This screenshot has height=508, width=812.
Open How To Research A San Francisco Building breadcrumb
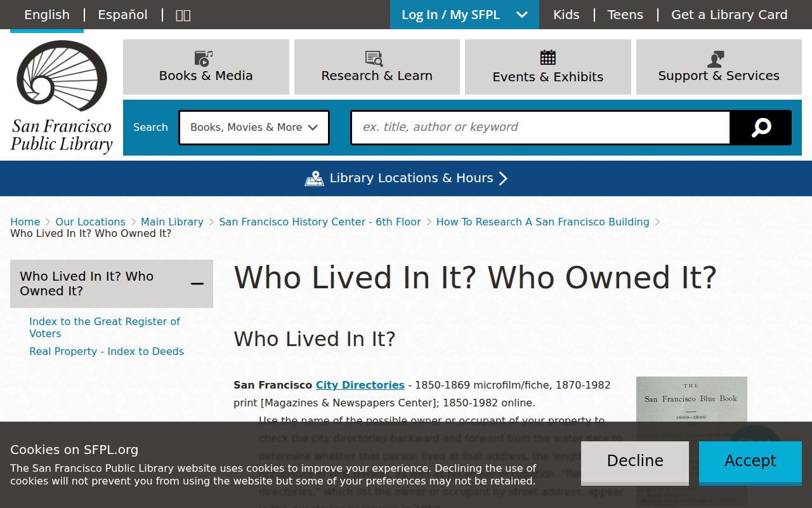click(543, 222)
